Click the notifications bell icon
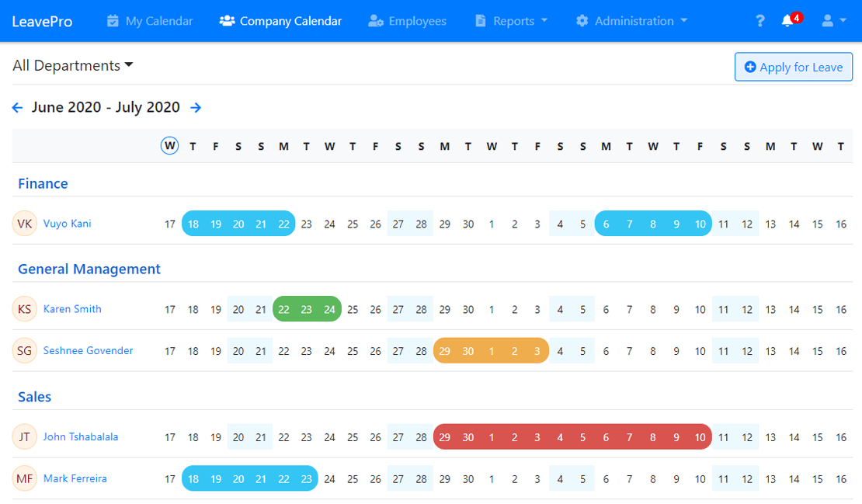Viewport: 862px width, 504px height. (x=789, y=21)
